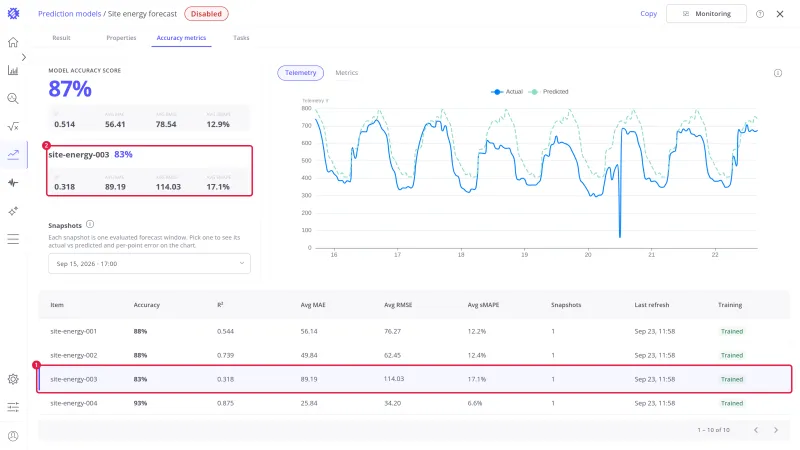Click the Training column header
800x450 pixels.
(730, 305)
